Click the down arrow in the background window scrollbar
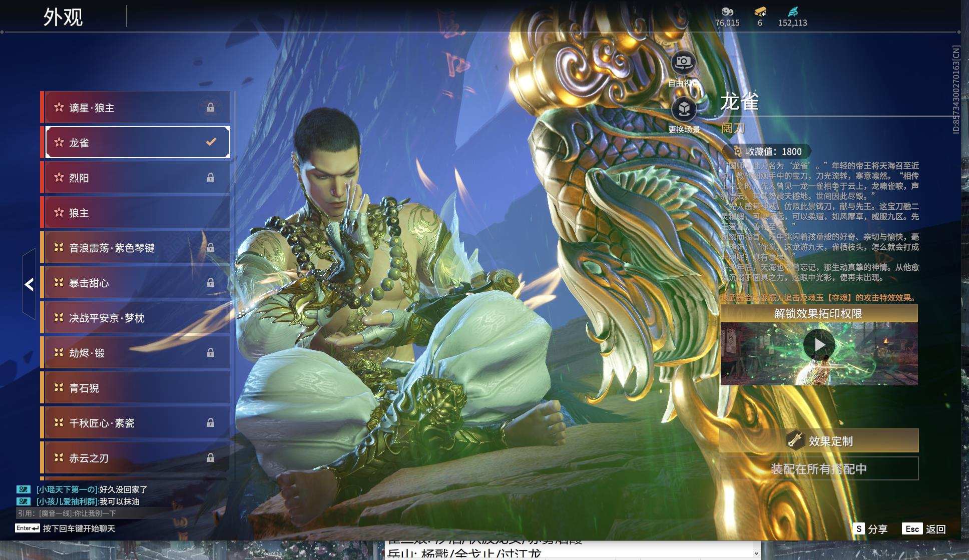 pyautogui.click(x=756, y=553)
